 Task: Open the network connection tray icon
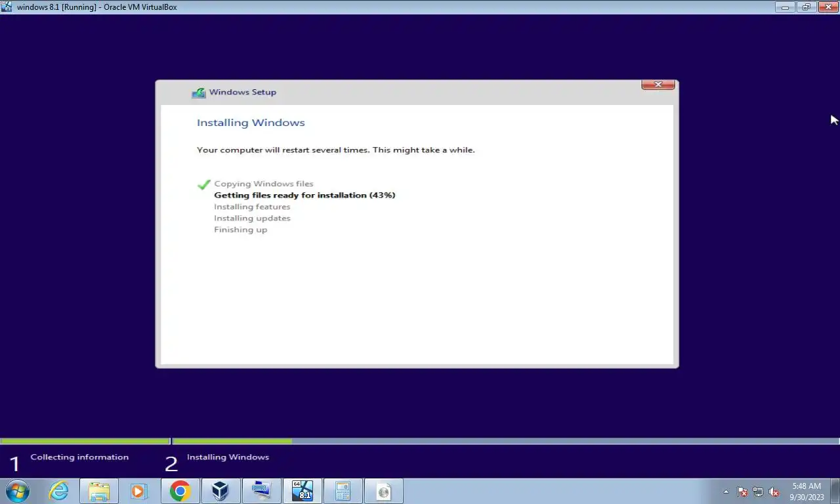(x=758, y=492)
